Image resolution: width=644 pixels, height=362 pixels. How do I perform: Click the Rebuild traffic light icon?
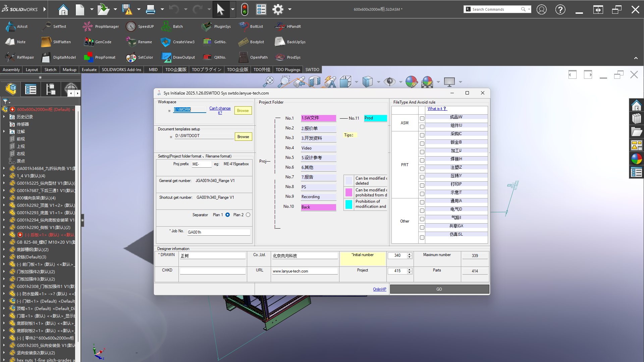(x=245, y=9)
